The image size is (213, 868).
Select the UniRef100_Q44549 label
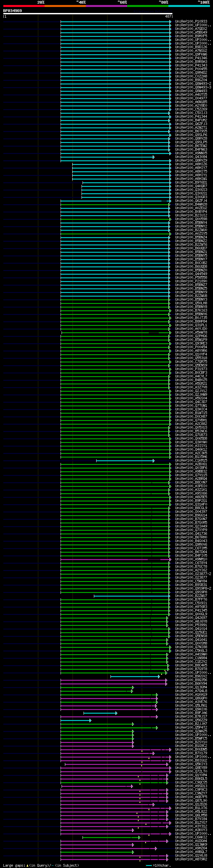[x=191, y=274]
